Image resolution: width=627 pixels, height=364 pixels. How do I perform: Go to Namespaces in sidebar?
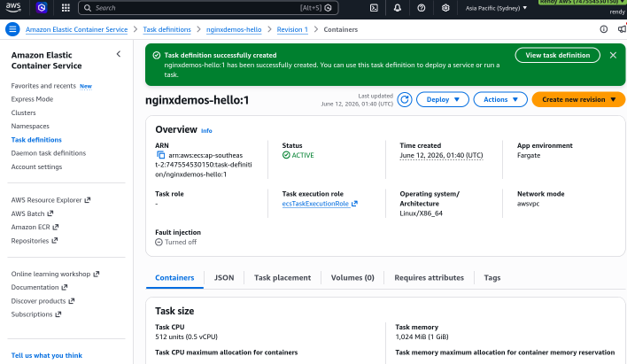pos(30,126)
